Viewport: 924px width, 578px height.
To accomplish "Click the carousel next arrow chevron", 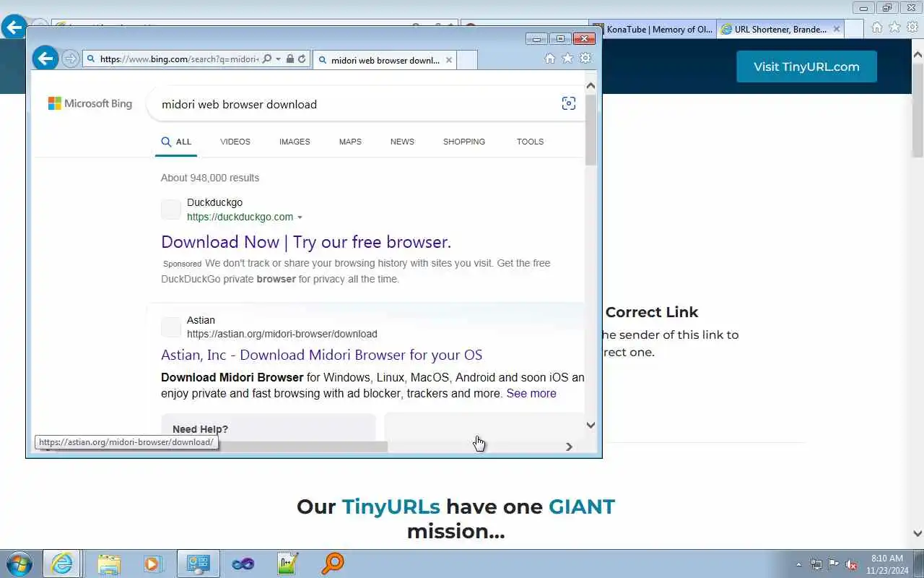I will pos(569,447).
